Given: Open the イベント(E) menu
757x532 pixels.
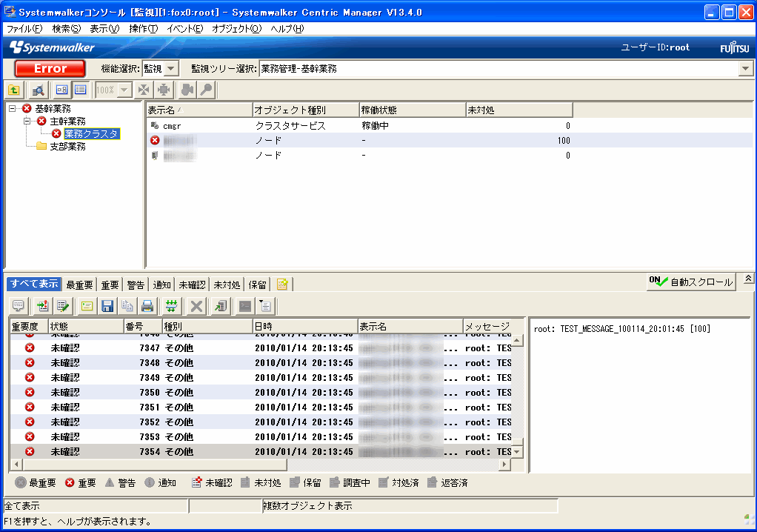Looking at the screenshot, I should [x=185, y=28].
